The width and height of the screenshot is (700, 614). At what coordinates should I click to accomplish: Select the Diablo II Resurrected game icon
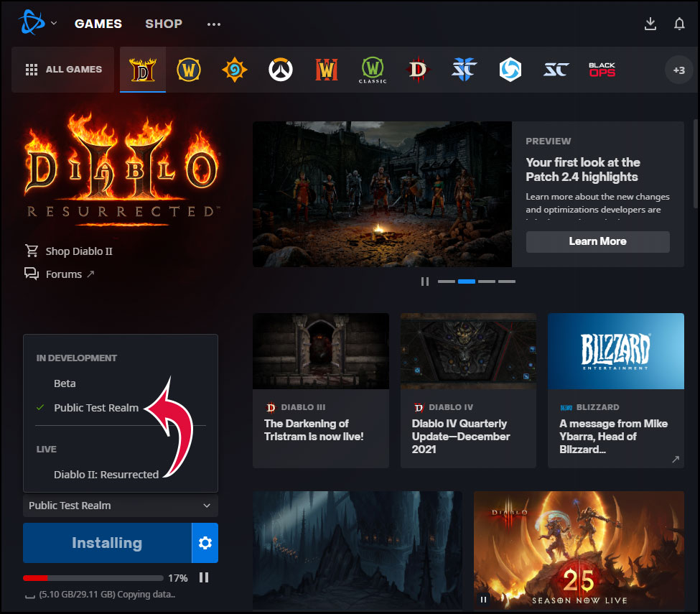tap(143, 70)
